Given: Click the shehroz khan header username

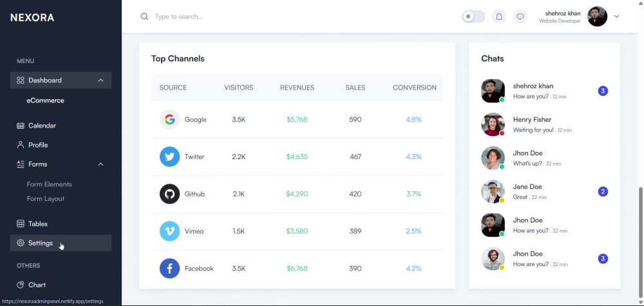Looking at the screenshot, I should (x=563, y=13).
